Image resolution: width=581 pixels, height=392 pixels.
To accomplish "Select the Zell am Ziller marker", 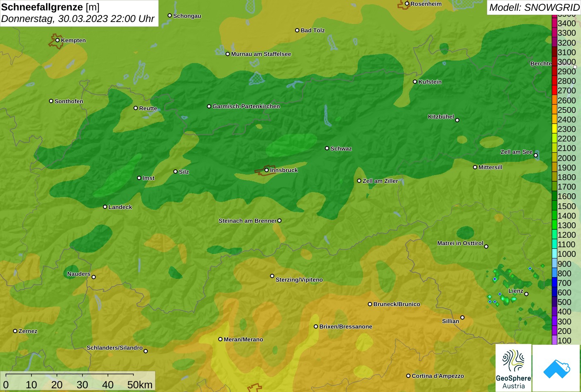I will click(359, 181).
